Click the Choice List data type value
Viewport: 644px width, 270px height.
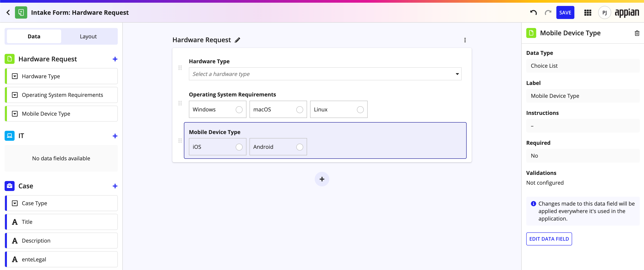pyautogui.click(x=583, y=66)
